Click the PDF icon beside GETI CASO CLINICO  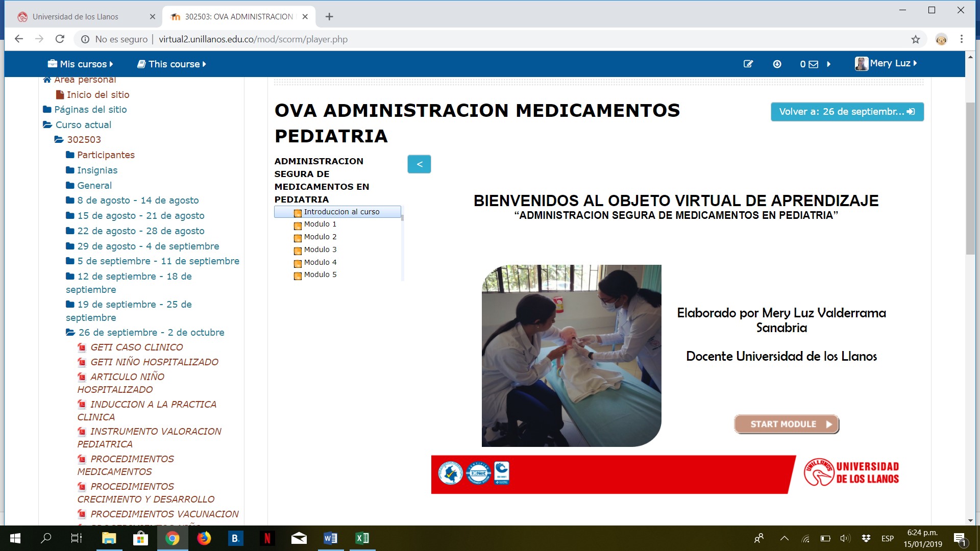click(82, 347)
